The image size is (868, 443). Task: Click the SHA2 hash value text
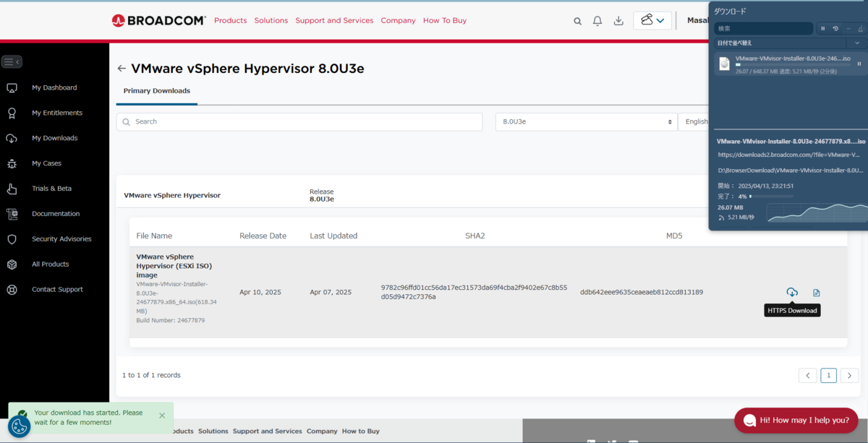coord(475,292)
